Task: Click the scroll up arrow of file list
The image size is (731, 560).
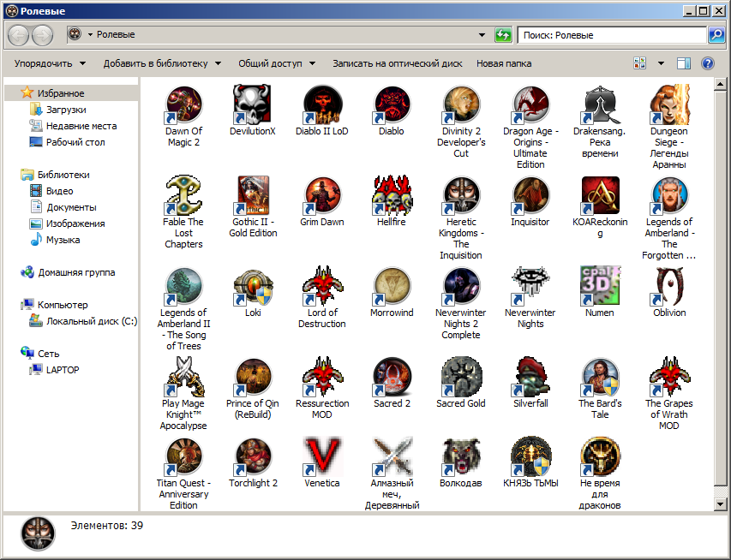Action: [x=720, y=84]
